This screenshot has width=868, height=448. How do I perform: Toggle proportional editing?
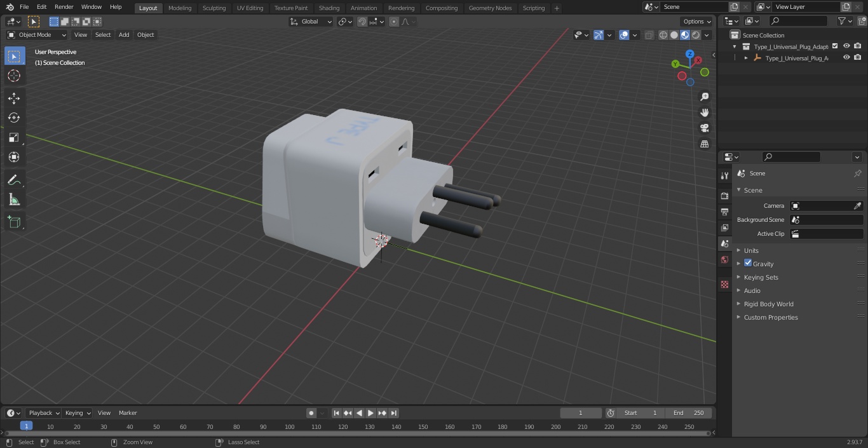(x=394, y=22)
